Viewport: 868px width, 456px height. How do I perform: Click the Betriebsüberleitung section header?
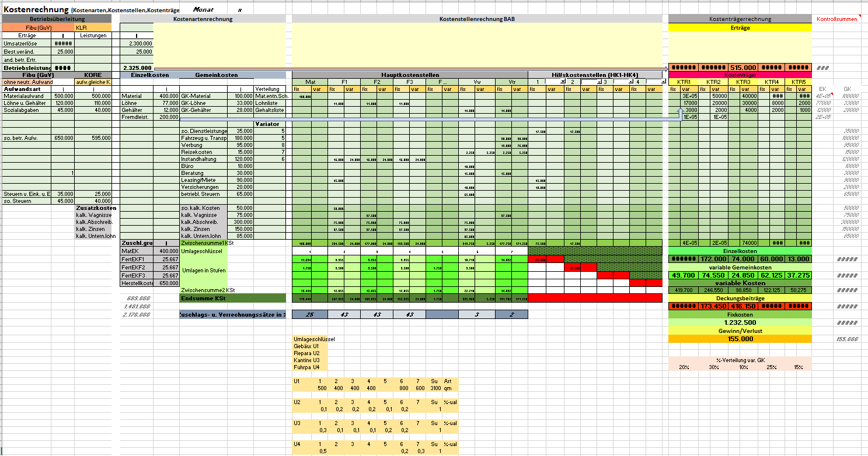pyautogui.click(x=57, y=19)
